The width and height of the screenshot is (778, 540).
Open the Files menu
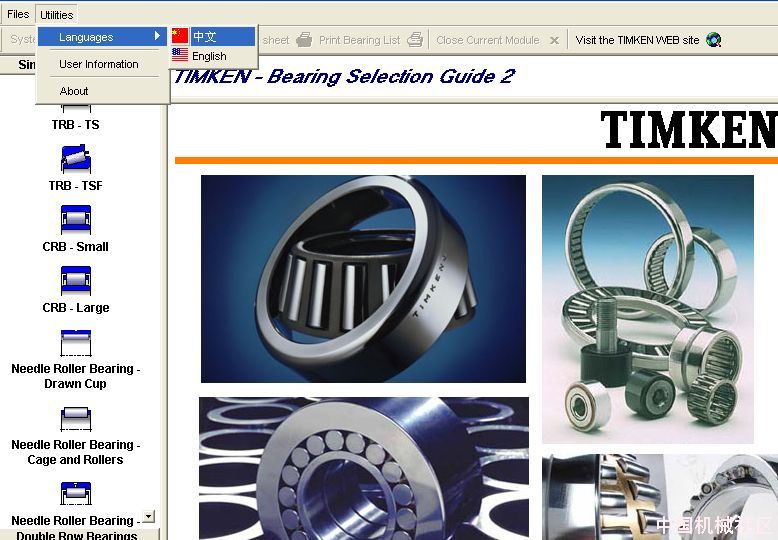click(x=18, y=14)
